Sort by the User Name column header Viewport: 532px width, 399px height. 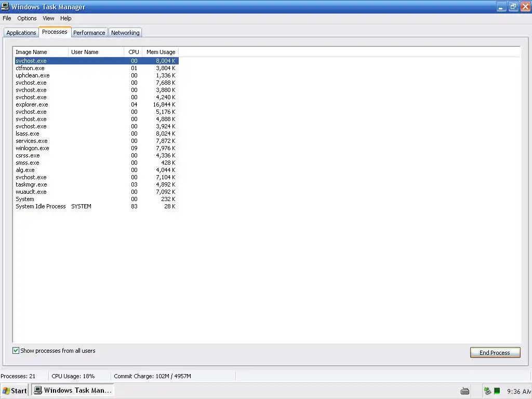pos(96,52)
